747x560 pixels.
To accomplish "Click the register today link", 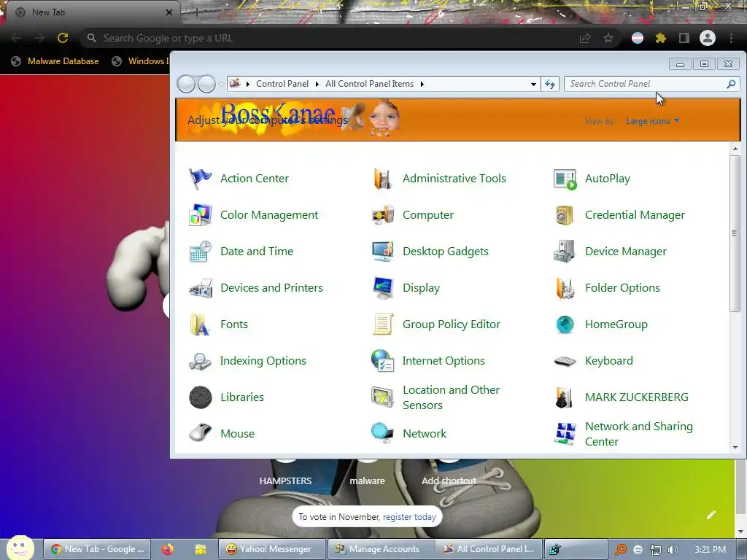I will [409, 517].
